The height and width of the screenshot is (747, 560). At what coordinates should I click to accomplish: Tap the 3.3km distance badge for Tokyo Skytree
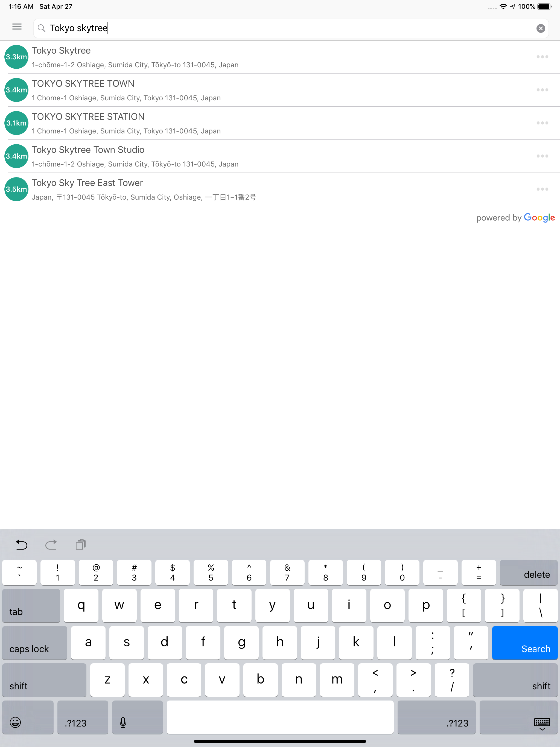[x=16, y=57]
